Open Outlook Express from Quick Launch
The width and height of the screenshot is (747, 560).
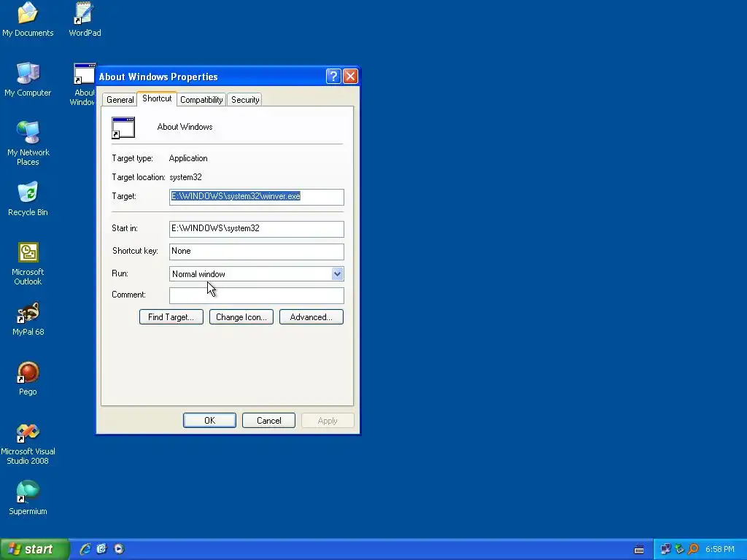tap(101, 549)
